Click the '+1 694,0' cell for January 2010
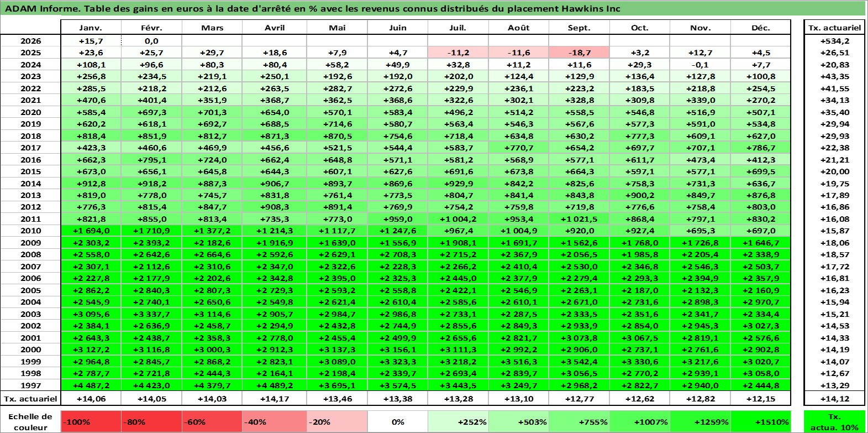This screenshot has height=433, width=868. pos(91,231)
